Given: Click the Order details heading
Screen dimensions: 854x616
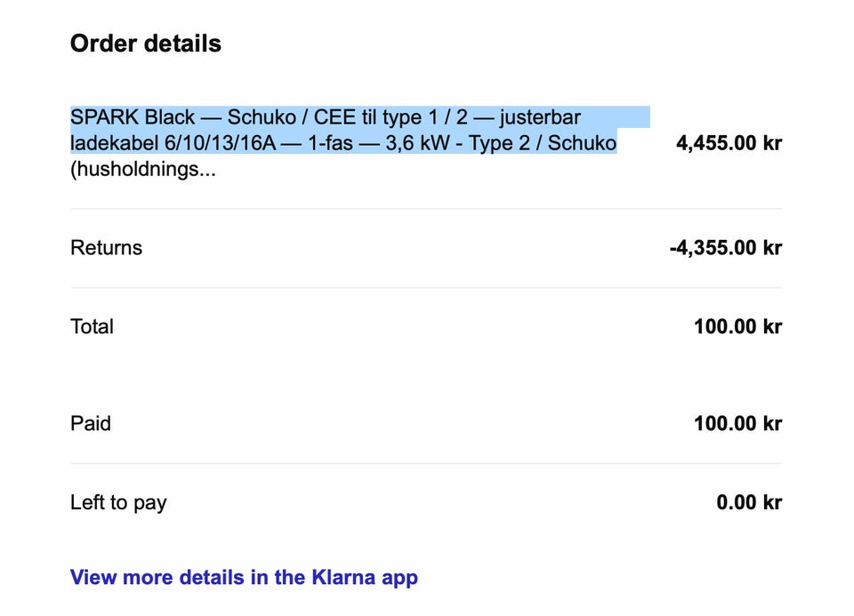Looking at the screenshot, I should (x=146, y=44).
